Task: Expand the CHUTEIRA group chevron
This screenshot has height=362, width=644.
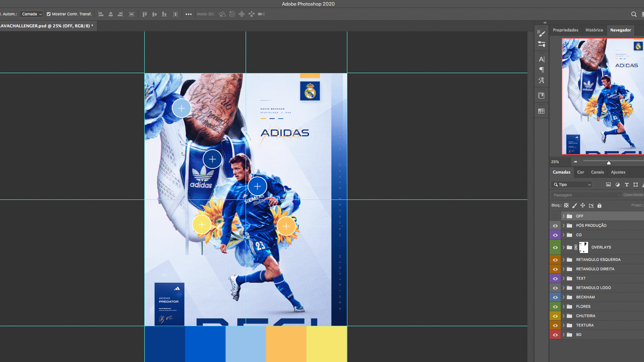Action: pos(563,316)
